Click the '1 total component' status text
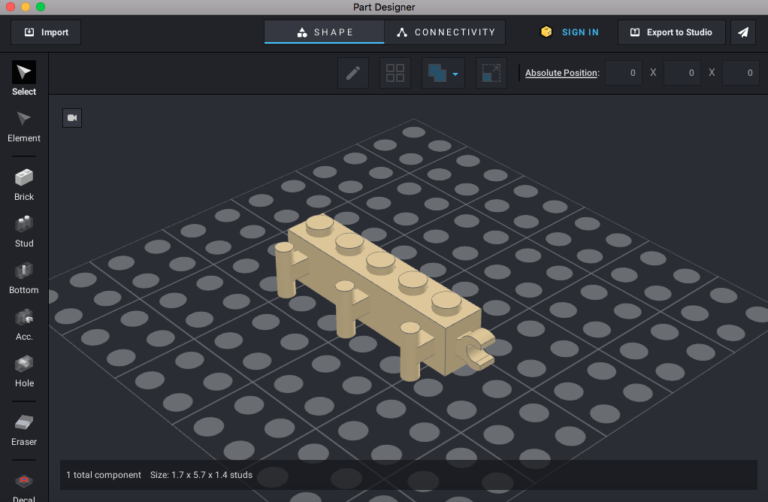Screen dimensions: 768x502 [x=103, y=475]
